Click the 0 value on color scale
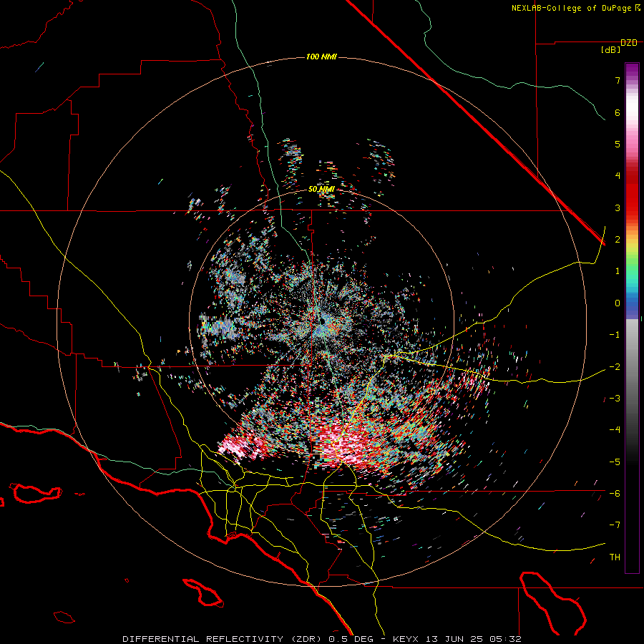The image size is (644, 644). 618,303
